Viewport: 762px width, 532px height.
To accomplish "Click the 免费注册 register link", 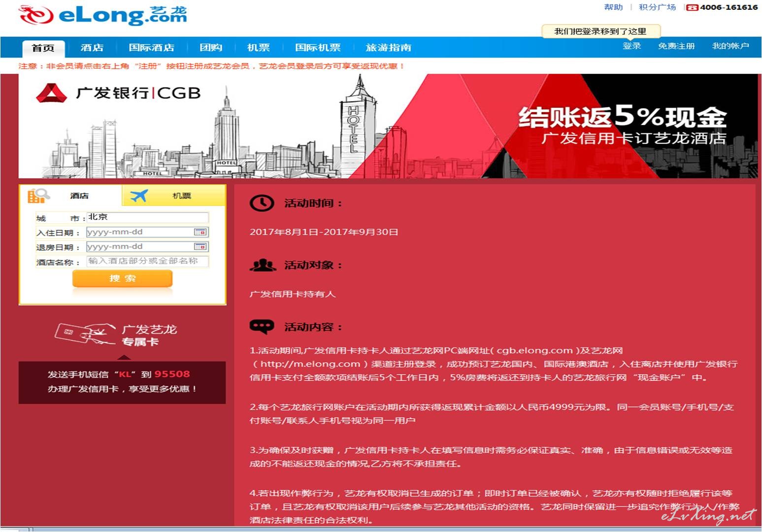I will [x=676, y=46].
